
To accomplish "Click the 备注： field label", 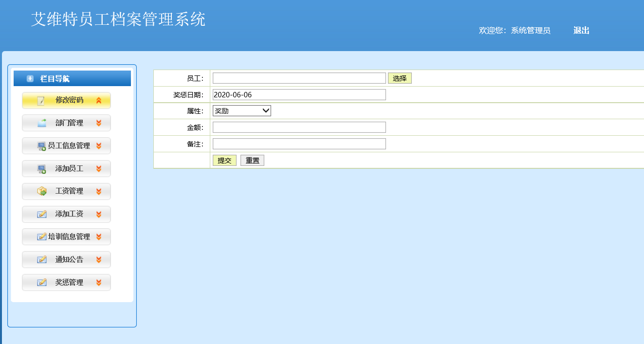I will tap(195, 145).
